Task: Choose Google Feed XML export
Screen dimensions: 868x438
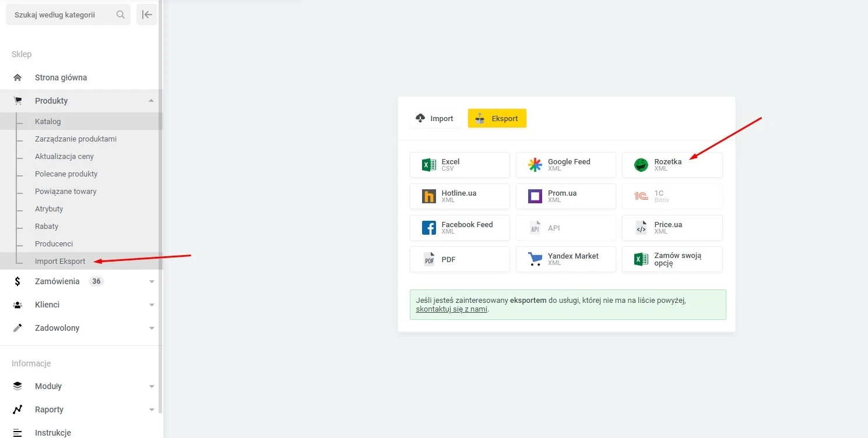Action: point(565,165)
